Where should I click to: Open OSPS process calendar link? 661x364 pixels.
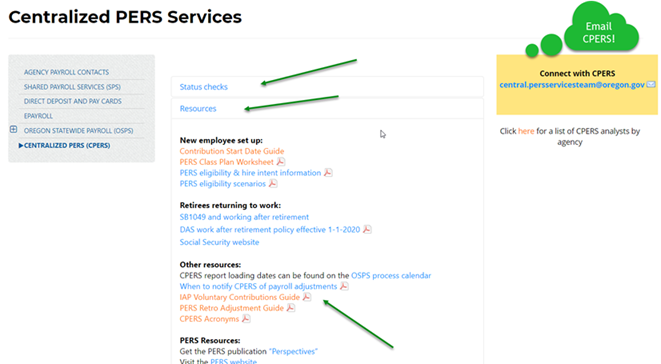pyautogui.click(x=391, y=275)
